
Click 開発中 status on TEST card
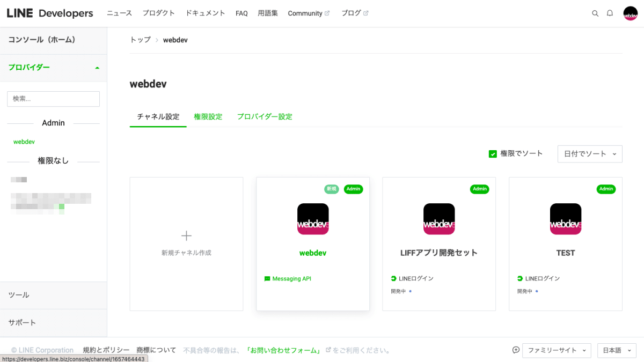pyautogui.click(x=525, y=291)
